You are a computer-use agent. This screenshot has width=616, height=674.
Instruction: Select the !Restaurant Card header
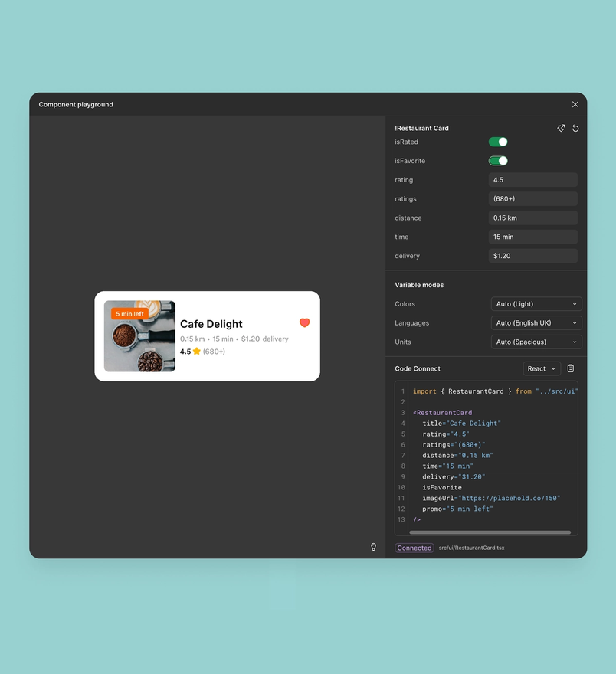coord(423,128)
